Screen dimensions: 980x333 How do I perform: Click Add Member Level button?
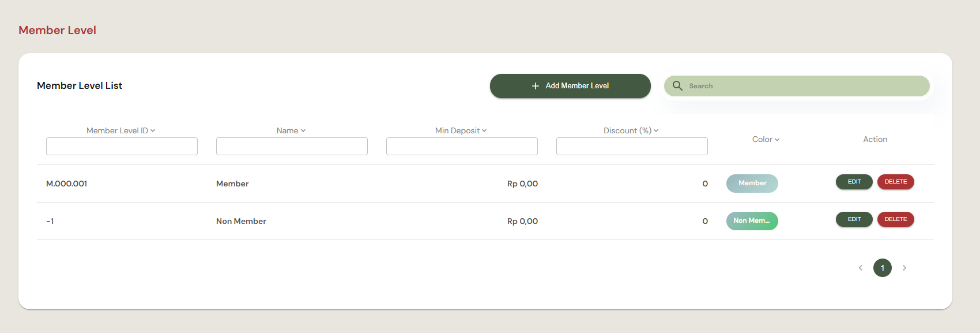point(570,86)
